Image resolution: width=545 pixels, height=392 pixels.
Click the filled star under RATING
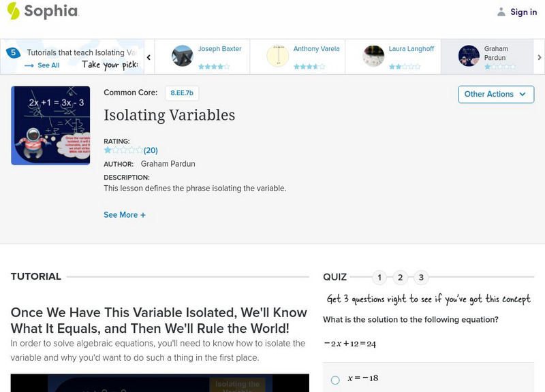(x=106, y=150)
